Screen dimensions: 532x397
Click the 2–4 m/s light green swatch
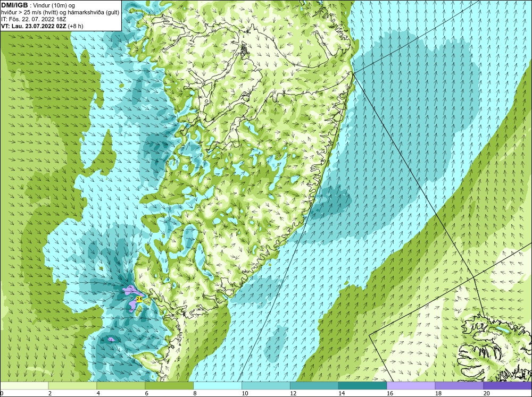72,385
